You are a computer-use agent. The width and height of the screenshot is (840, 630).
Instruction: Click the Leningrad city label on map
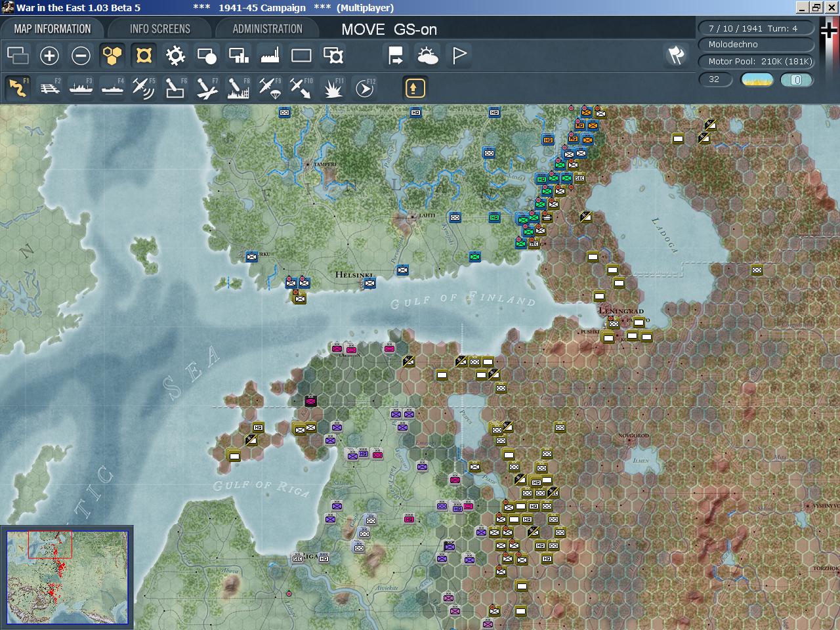(621, 310)
